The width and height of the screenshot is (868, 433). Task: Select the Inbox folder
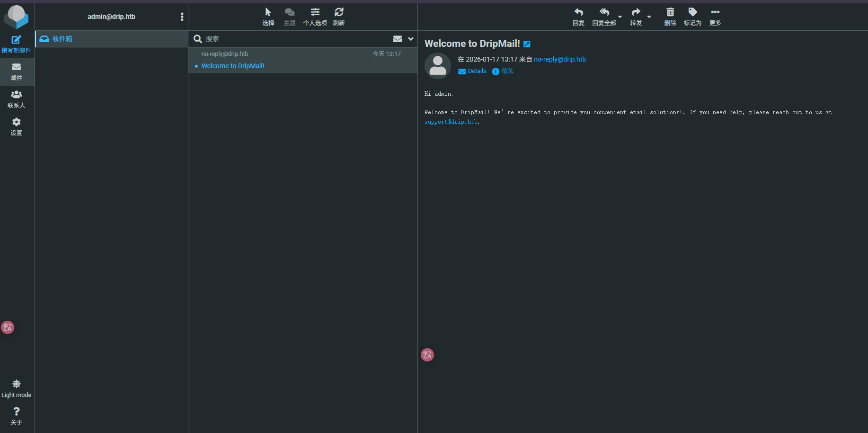62,39
